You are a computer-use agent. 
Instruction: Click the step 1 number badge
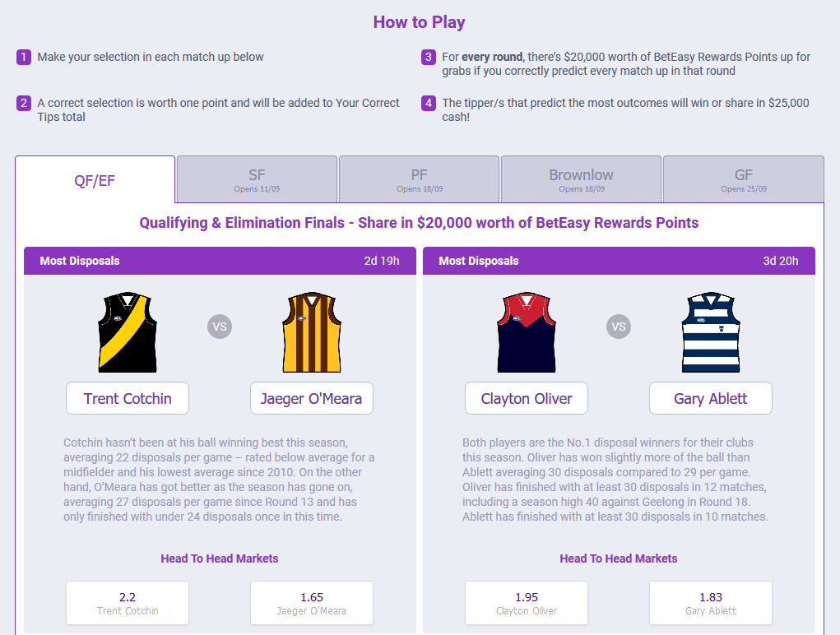tap(24, 57)
